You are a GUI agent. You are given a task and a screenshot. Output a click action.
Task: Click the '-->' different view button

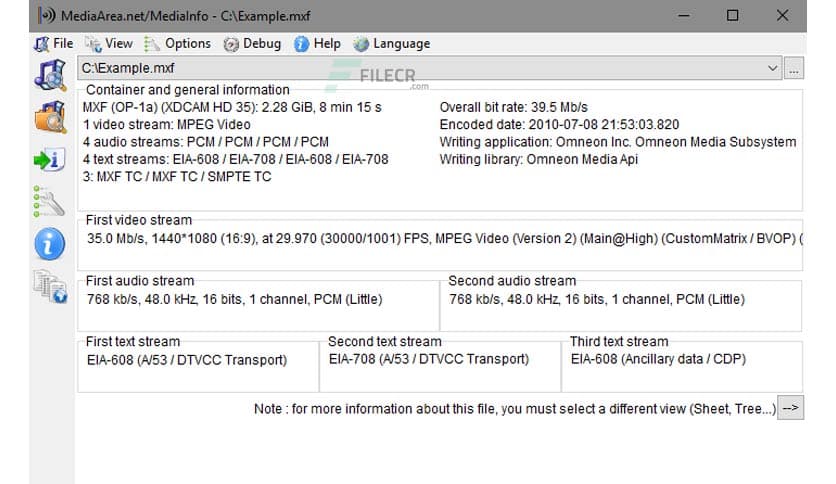point(790,409)
